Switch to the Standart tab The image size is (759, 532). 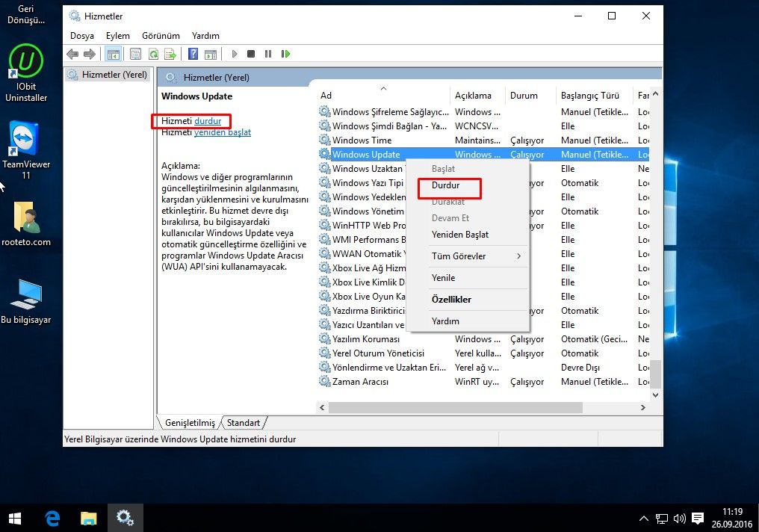pyautogui.click(x=244, y=422)
